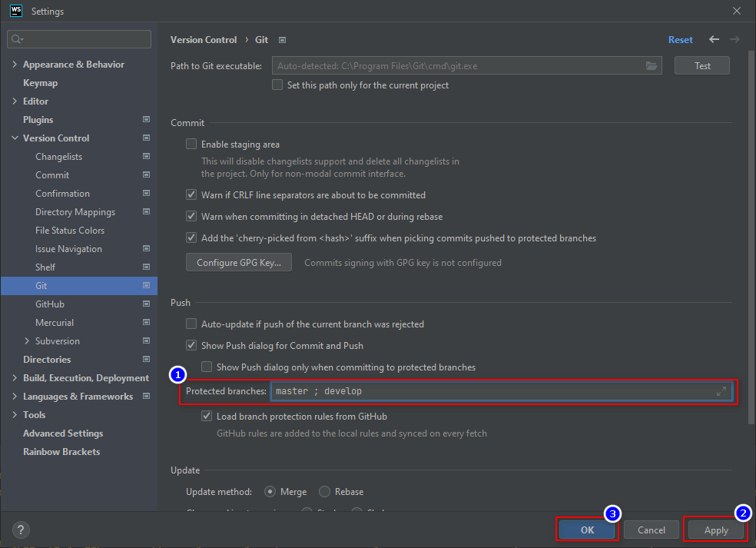The image size is (756, 548).
Task: Focus the settings search field
Action: (x=79, y=39)
